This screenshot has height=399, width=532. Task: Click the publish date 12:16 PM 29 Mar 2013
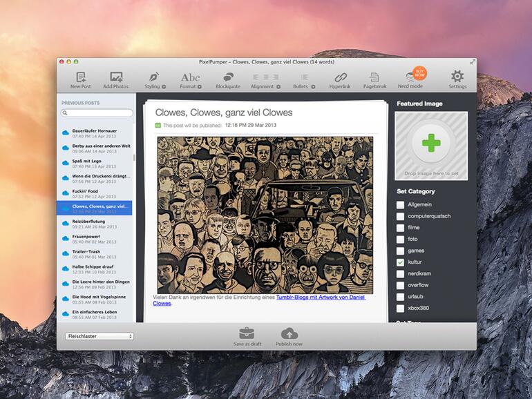(x=250, y=125)
